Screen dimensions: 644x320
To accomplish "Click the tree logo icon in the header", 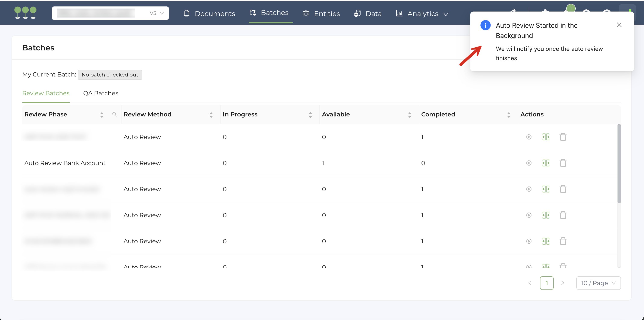I will pos(25,13).
